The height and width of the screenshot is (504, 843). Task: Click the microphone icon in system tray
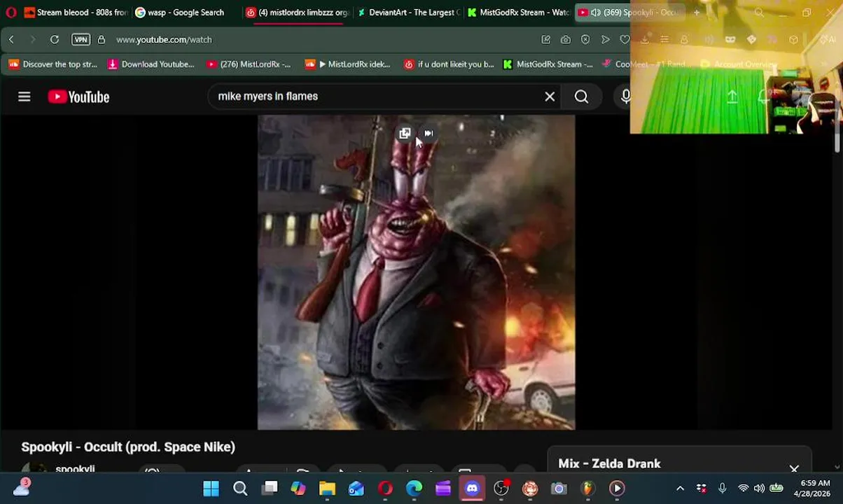pos(722,488)
